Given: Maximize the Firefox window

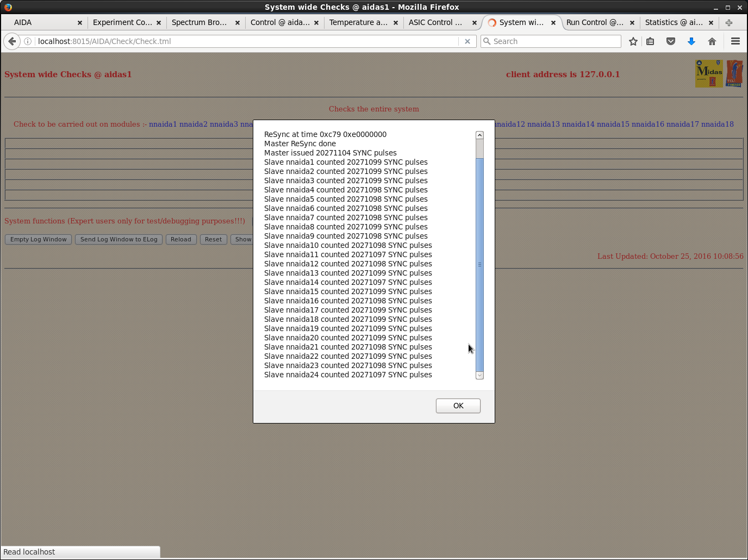Looking at the screenshot, I should pos(727,8).
